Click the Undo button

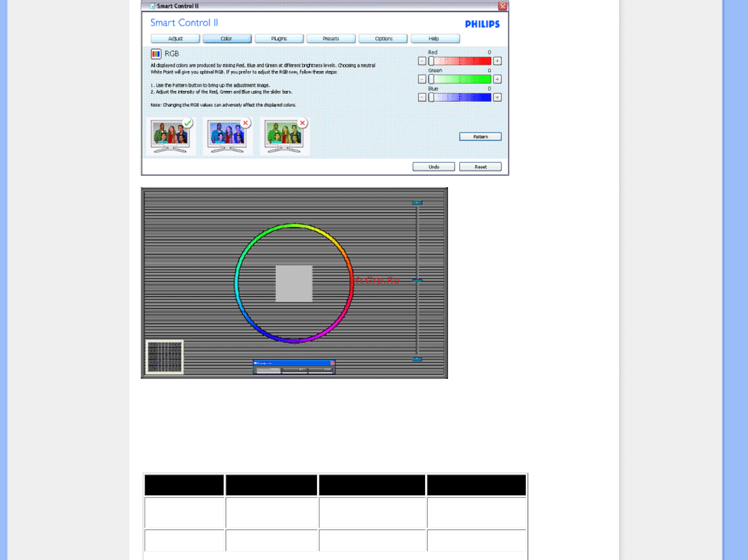(x=433, y=167)
